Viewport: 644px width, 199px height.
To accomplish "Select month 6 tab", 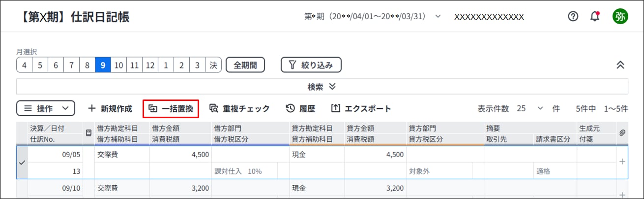I will [56, 65].
